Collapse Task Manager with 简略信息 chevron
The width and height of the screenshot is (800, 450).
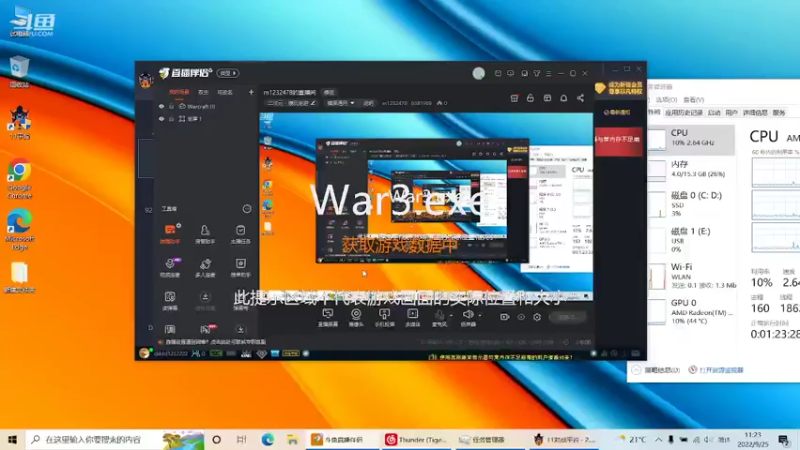[x=636, y=370]
